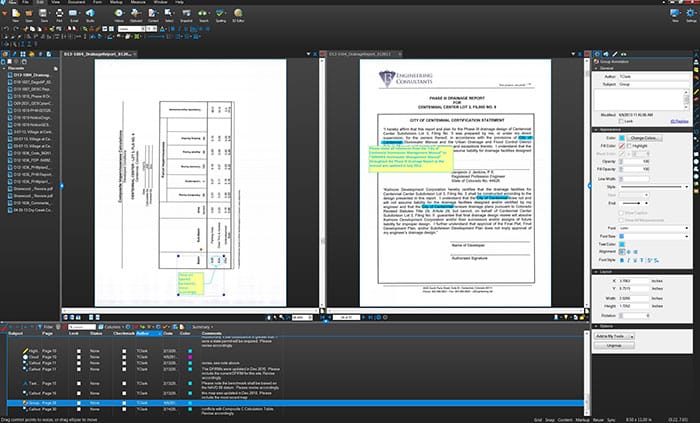Open the Document menu
Screen dimensions: 700x423
pos(76,2)
